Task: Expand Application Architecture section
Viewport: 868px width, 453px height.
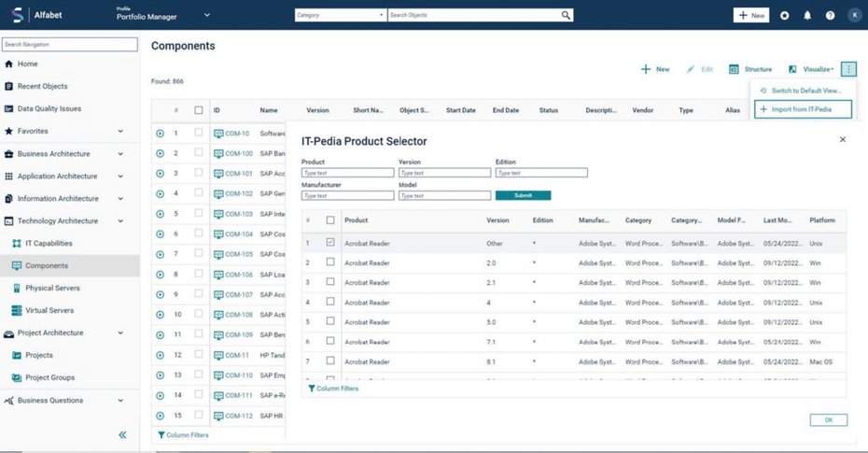Action: pyautogui.click(x=120, y=177)
